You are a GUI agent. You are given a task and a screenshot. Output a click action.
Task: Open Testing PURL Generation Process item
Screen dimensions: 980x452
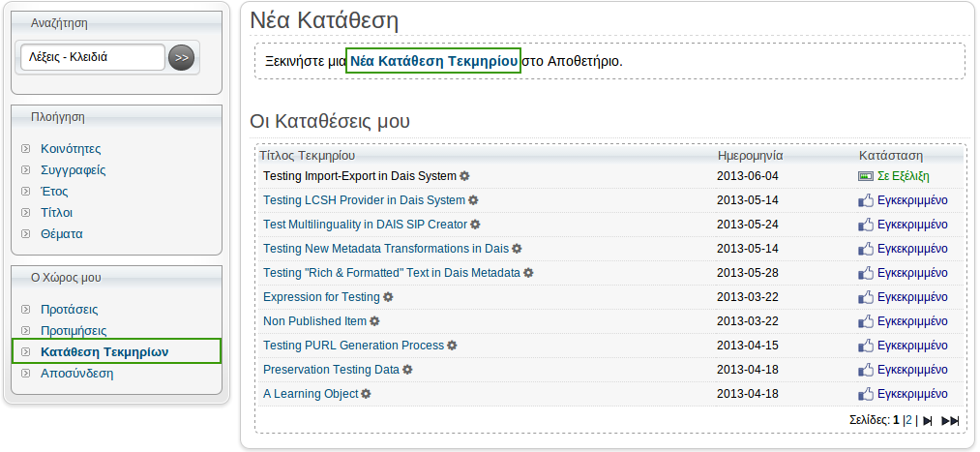click(x=353, y=346)
